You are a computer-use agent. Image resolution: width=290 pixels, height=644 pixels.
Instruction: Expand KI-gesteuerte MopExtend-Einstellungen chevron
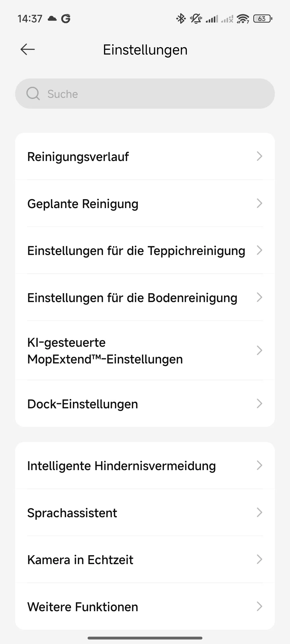tap(259, 351)
